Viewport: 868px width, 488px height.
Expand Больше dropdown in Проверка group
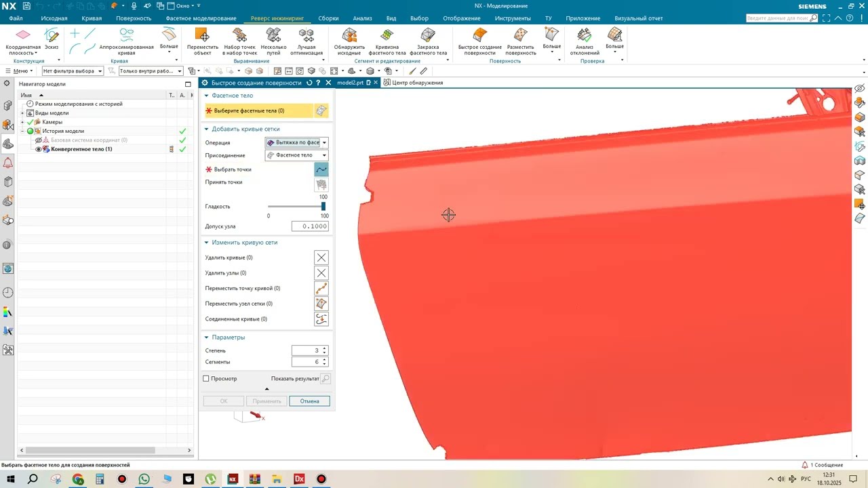pos(615,40)
